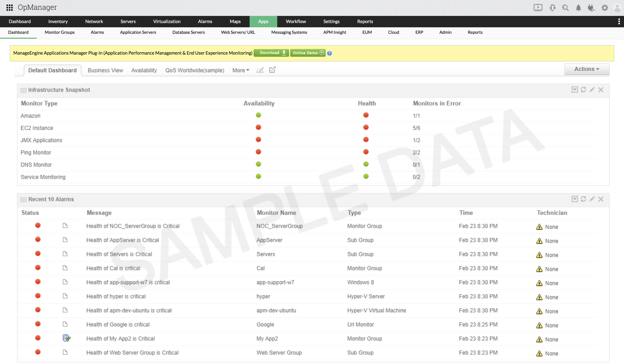Click the header gear settings icon
The height and width of the screenshot is (364, 624).
click(605, 8)
